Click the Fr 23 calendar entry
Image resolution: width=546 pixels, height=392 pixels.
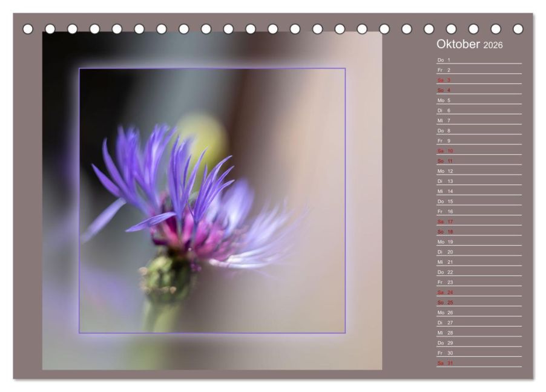[478, 282]
